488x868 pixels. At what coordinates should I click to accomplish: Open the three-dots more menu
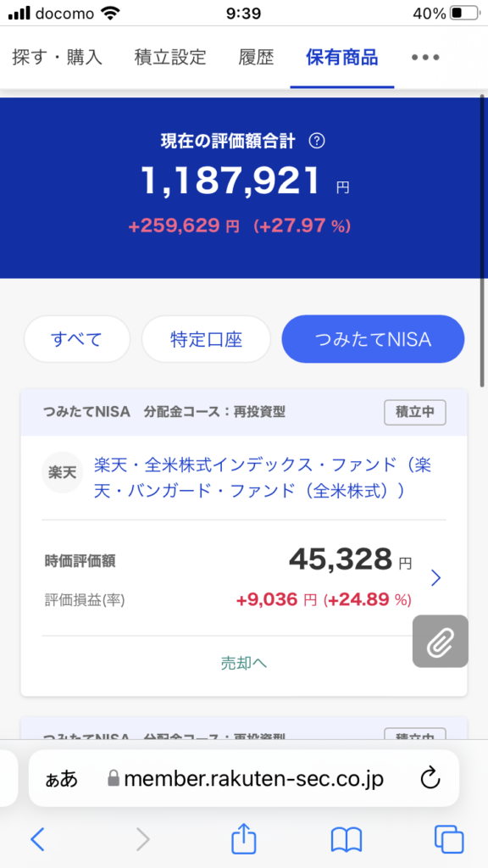[425, 58]
